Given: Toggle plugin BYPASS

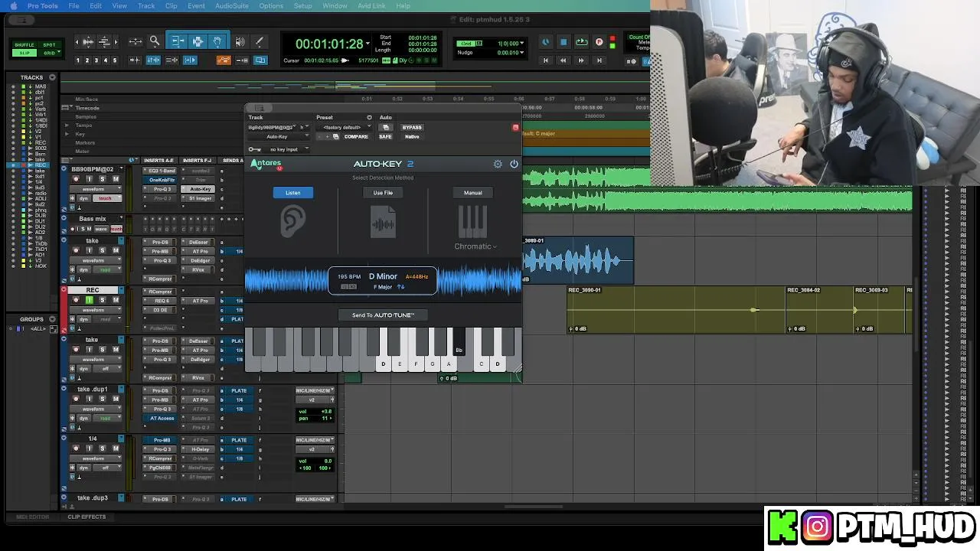Looking at the screenshot, I should (412, 127).
